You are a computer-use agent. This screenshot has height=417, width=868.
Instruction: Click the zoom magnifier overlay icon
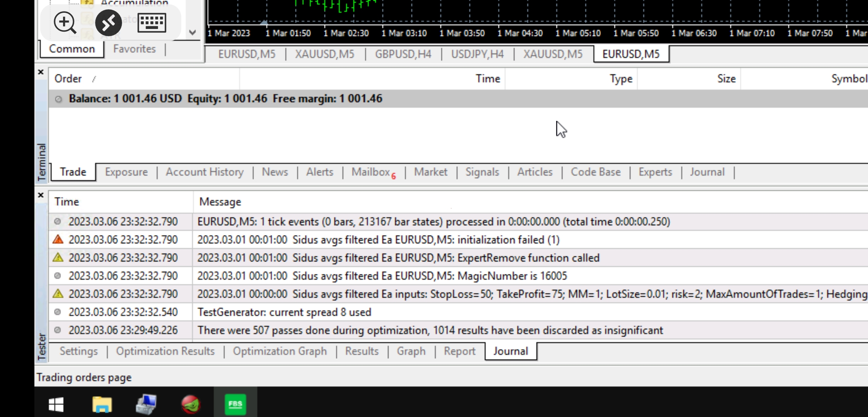pyautogui.click(x=65, y=22)
